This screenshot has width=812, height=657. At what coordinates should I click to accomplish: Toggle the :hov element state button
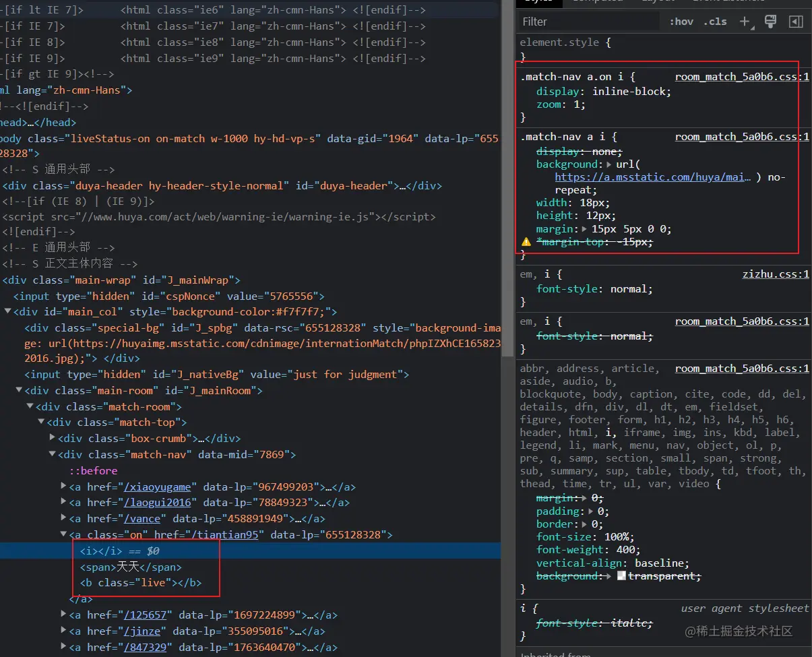[681, 22]
